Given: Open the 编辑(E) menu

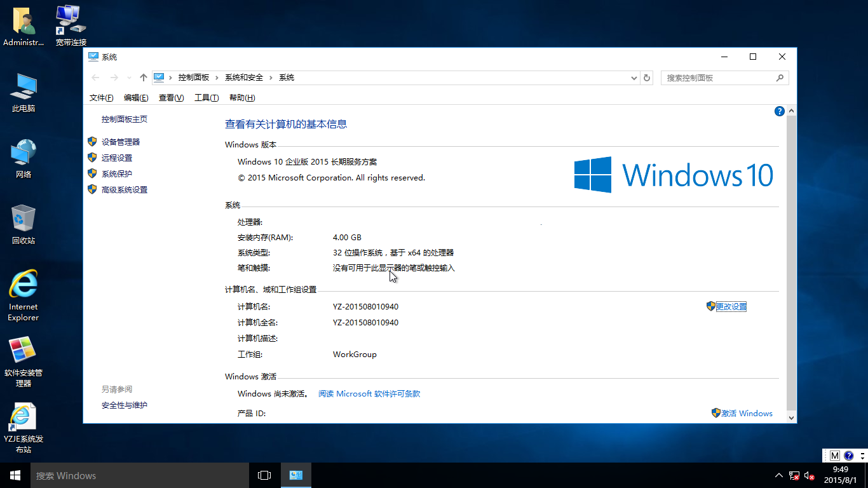Looking at the screenshot, I should [x=136, y=98].
